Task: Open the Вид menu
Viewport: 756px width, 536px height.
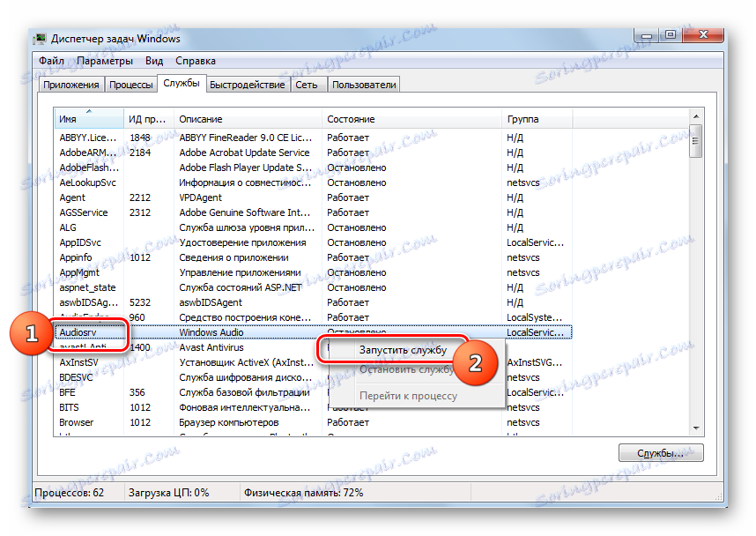Action: point(154,61)
